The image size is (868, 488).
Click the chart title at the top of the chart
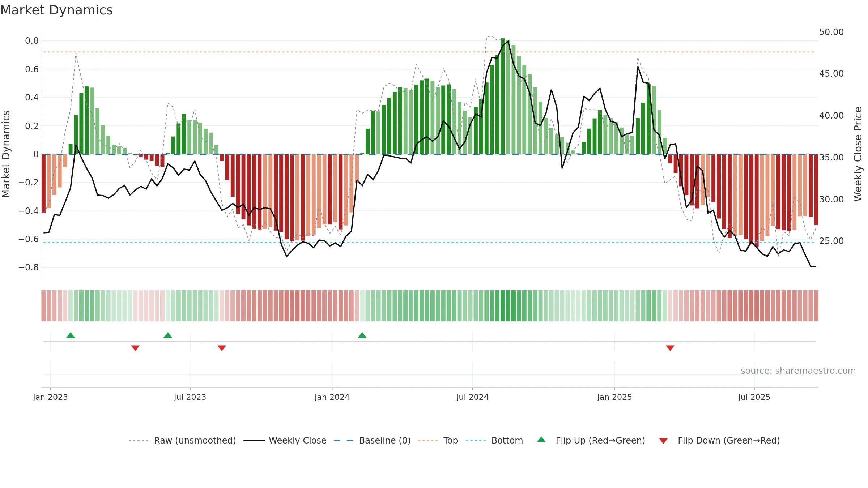click(x=56, y=10)
